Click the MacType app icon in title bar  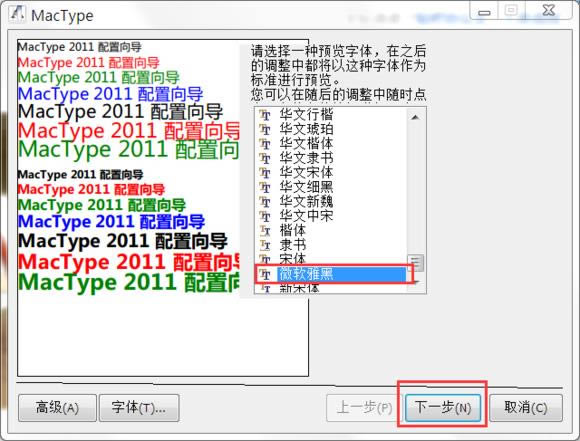pyautogui.click(x=17, y=14)
